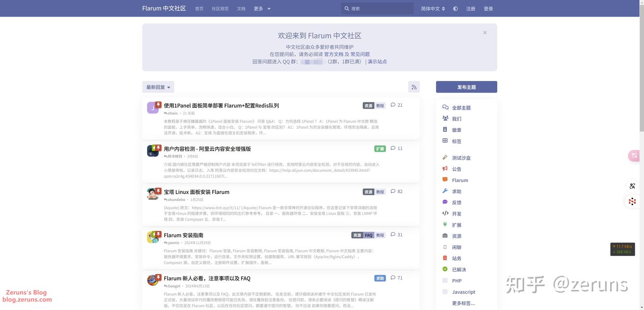Toggle the floating translation widget

(x=634, y=156)
